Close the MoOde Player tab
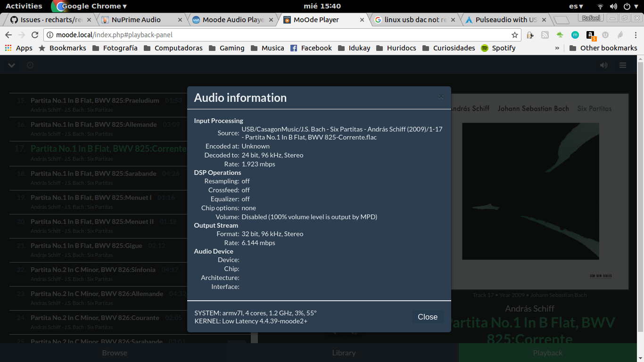The width and height of the screenshot is (644, 362). pos(362,20)
